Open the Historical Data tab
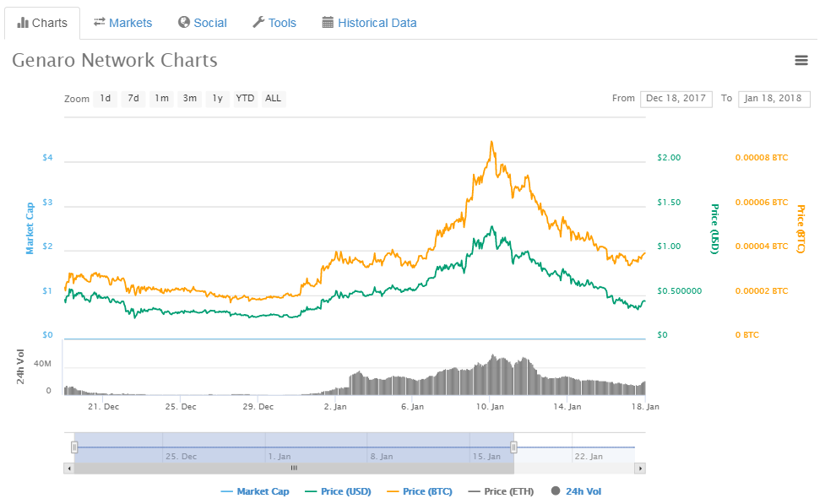The width and height of the screenshot is (825, 504). click(369, 23)
